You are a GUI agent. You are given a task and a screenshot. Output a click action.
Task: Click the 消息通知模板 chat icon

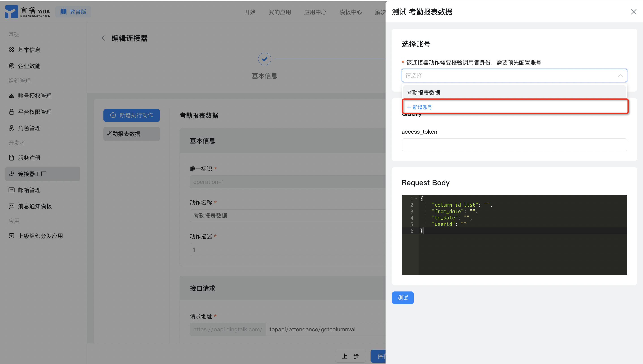click(11, 206)
